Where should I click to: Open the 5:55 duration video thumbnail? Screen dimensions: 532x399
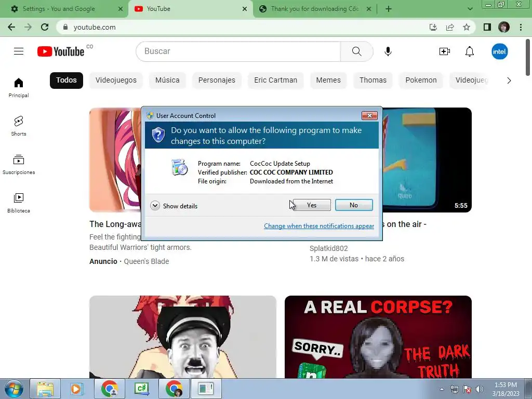427,160
